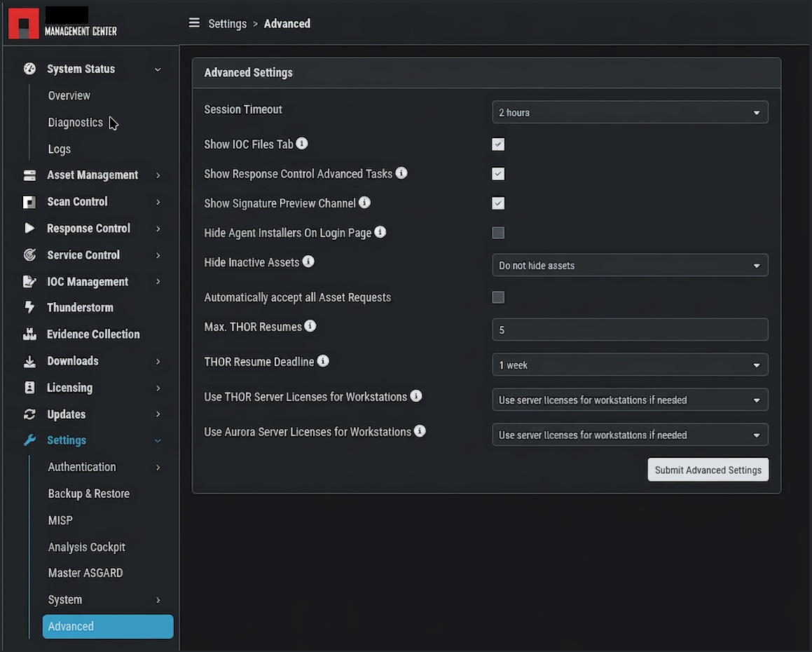Viewport: 812px width, 652px height.
Task: Click info icon beside Signature Preview Channel
Action: click(364, 203)
